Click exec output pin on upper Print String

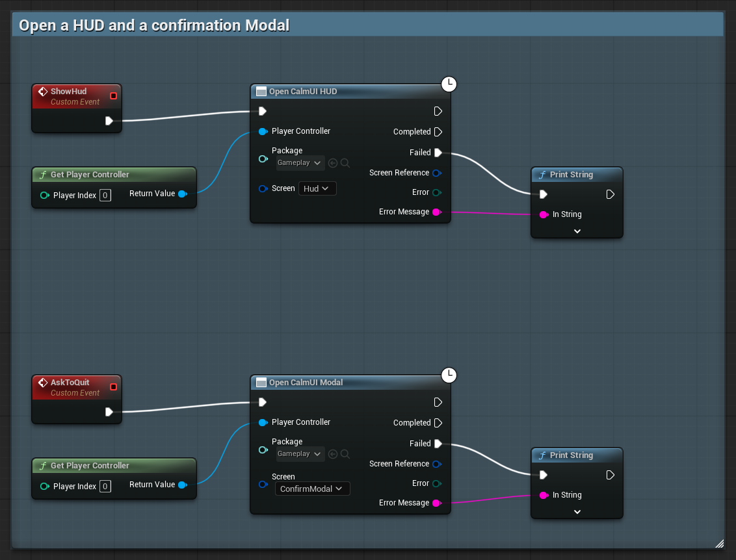611,194
